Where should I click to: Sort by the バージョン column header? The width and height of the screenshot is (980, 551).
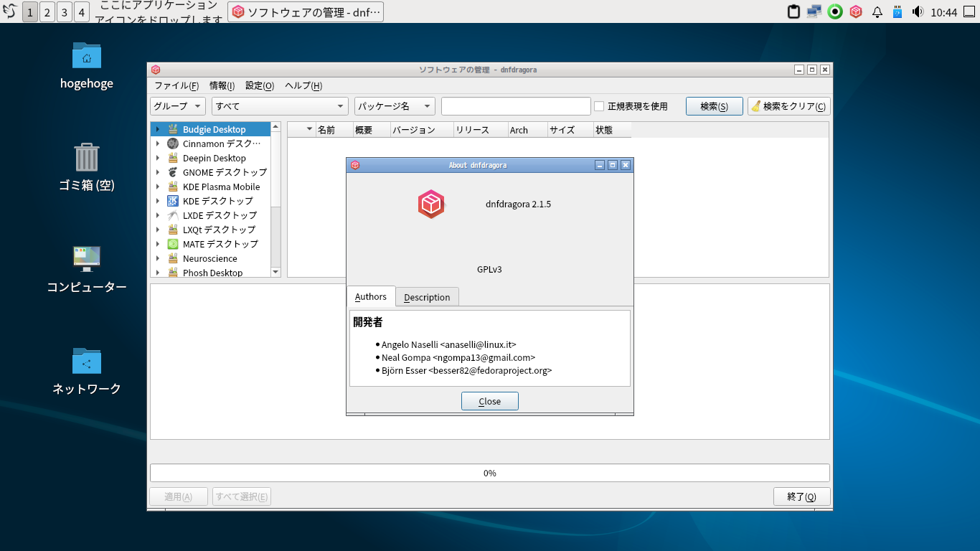(x=422, y=130)
